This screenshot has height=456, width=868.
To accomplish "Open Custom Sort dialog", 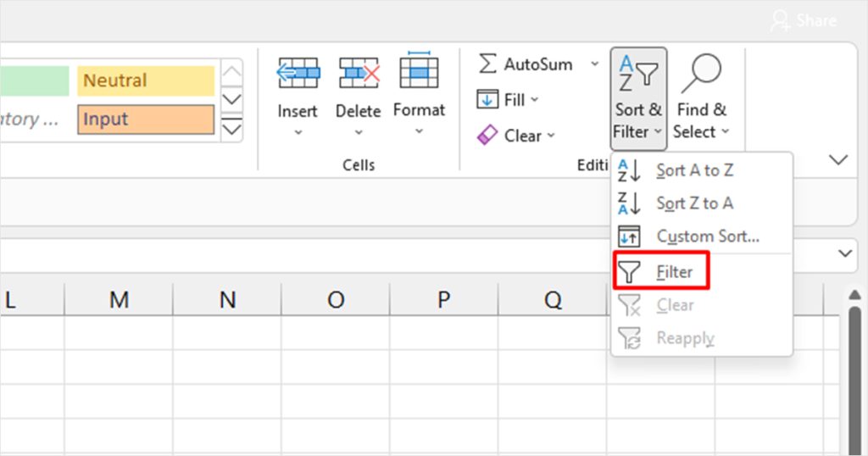I will (707, 236).
